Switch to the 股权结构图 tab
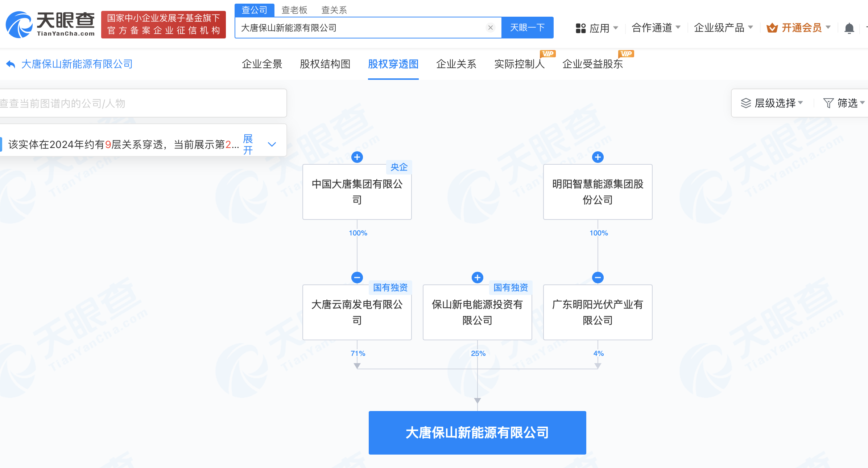Screen dimensions: 868x468 pyautogui.click(x=325, y=64)
